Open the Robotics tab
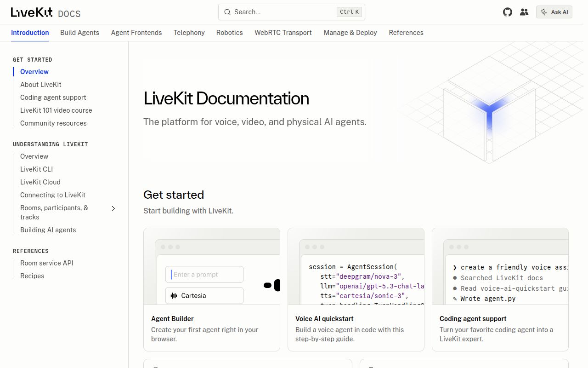 [230, 33]
